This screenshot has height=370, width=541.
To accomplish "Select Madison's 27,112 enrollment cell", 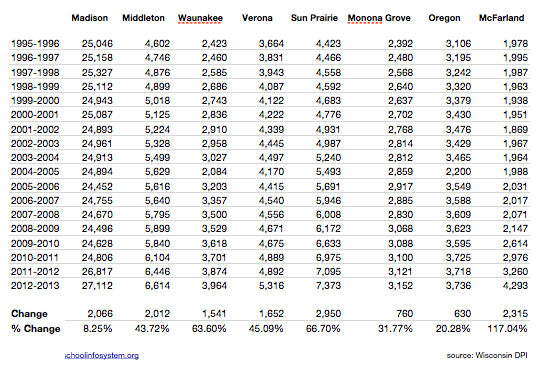I will coord(97,286).
